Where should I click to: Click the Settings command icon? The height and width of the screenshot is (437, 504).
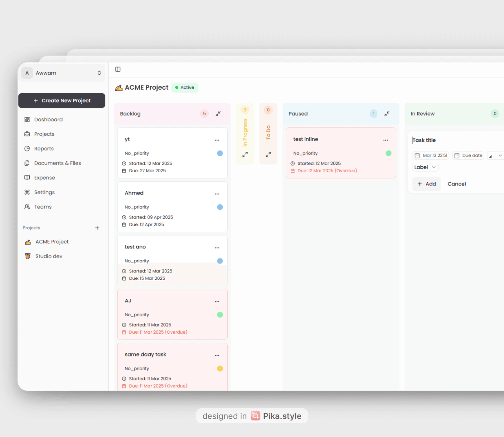[x=27, y=192]
